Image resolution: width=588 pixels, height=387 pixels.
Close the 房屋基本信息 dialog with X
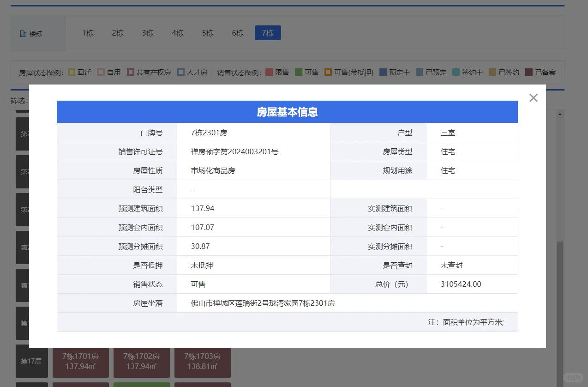pos(534,98)
